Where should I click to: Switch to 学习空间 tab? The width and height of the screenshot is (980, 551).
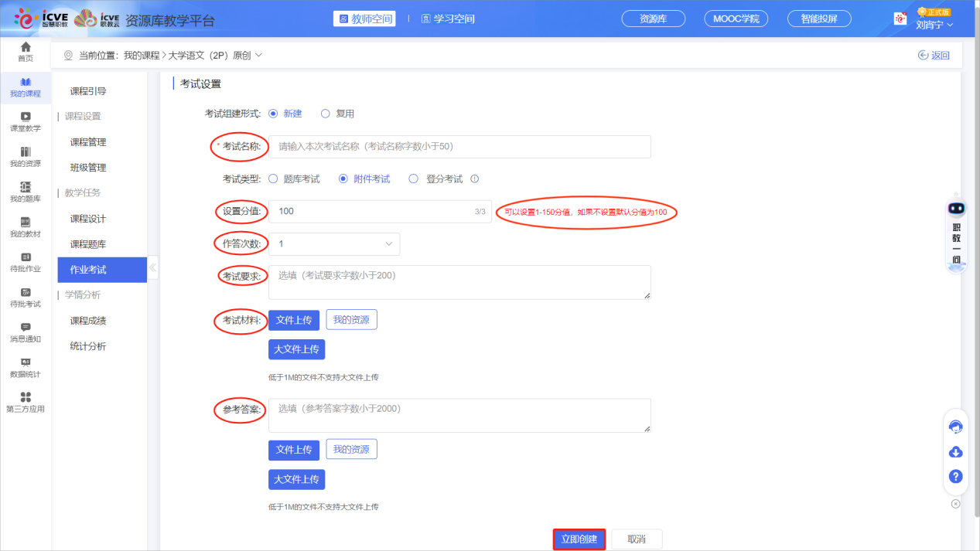click(449, 19)
